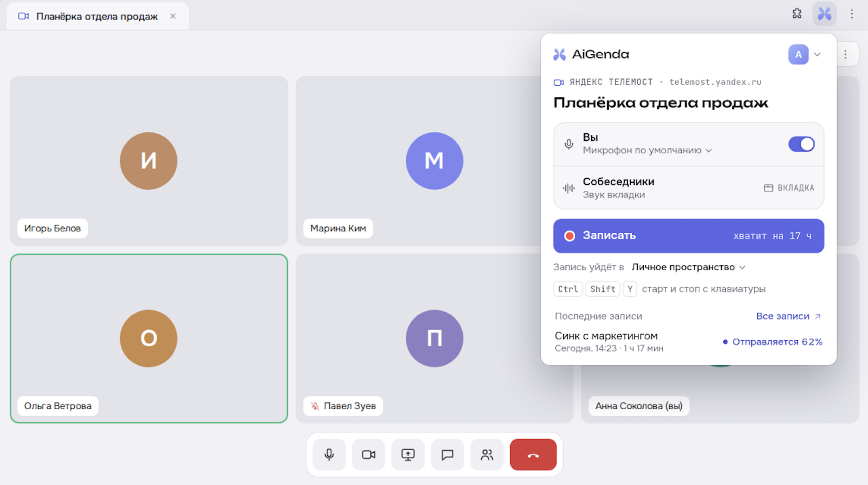
Task: Toggle the camera in call toolbar
Action: coord(369,455)
